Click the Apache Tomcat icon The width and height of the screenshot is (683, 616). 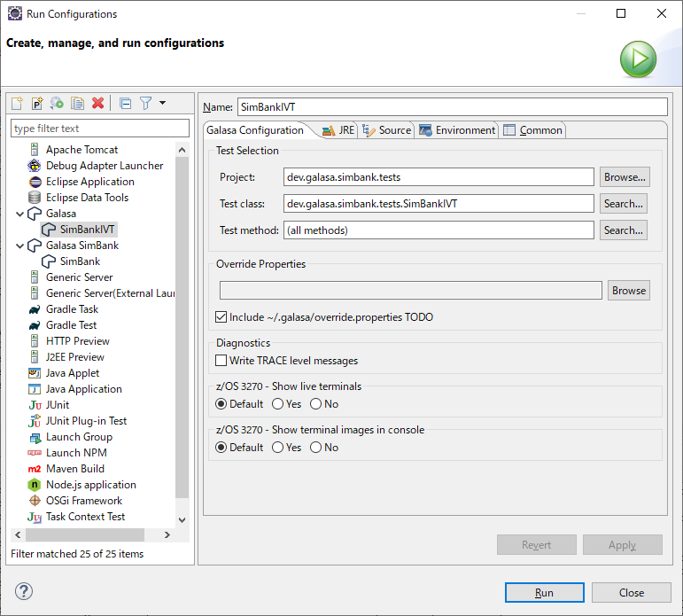point(35,150)
